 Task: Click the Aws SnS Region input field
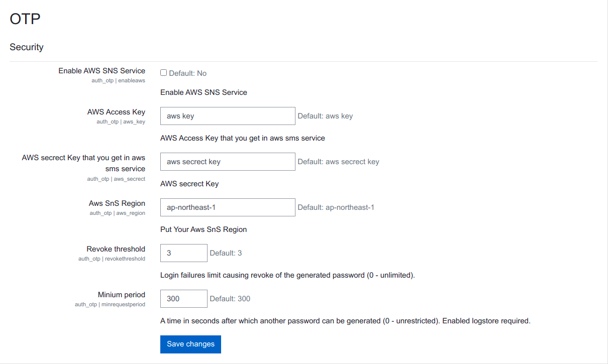click(228, 207)
